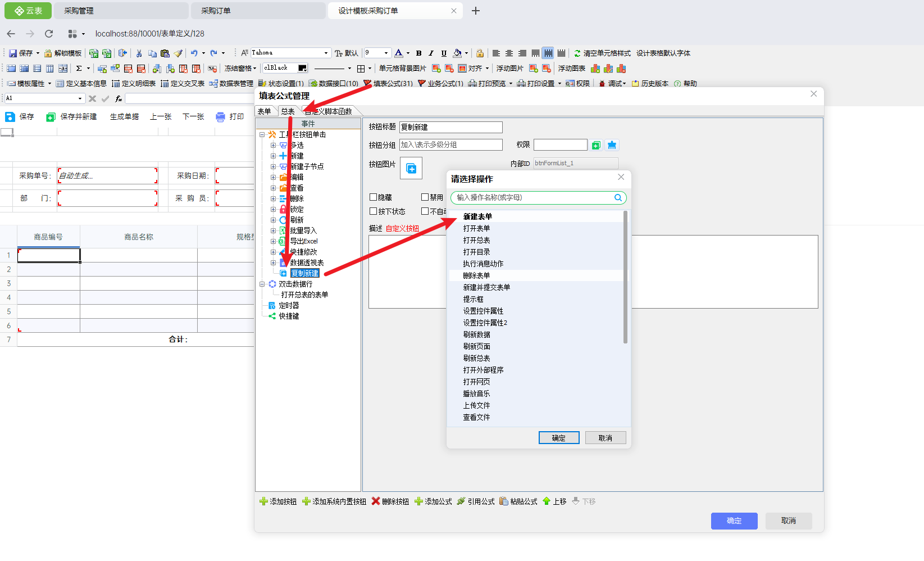Click the blue clear permission icon

click(612, 145)
